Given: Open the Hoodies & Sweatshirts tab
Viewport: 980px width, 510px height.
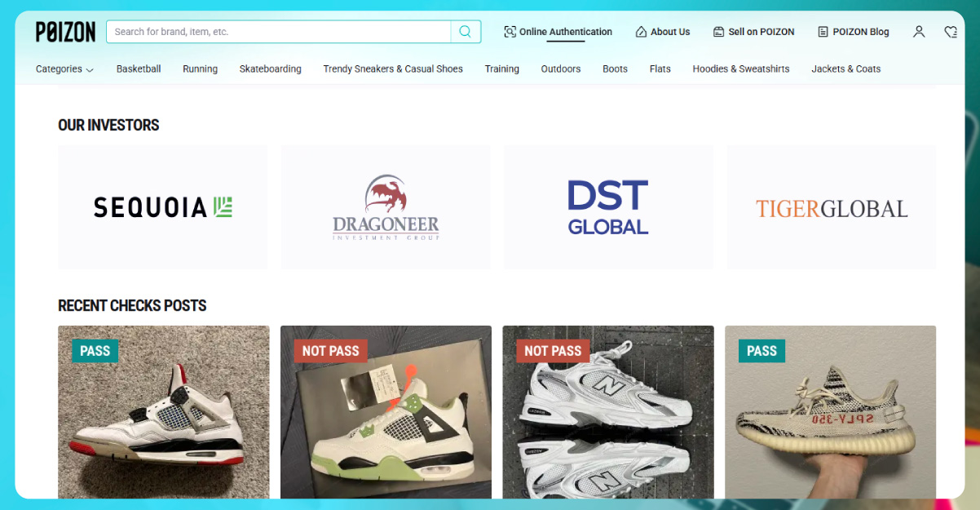Looking at the screenshot, I should point(740,69).
